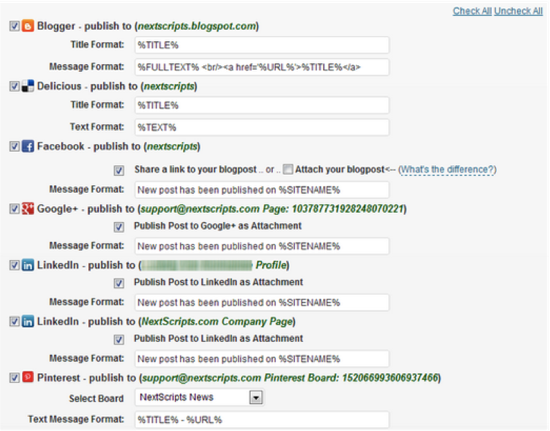Focus the Blogger Message Format field
This screenshot has width=550, height=431.
[262, 67]
